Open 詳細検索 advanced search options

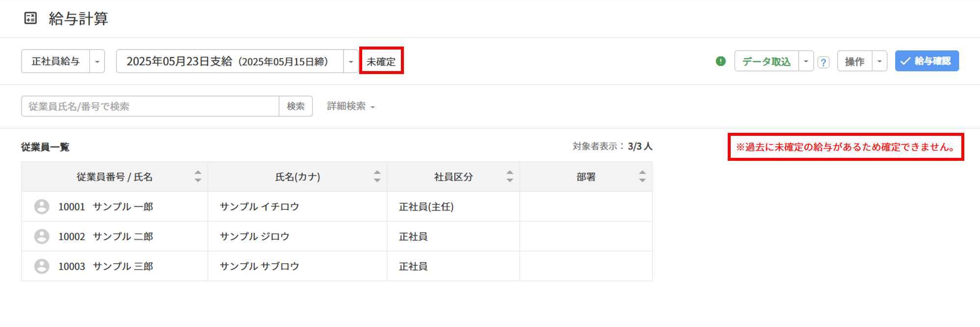pyautogui.click(x=350, y=106)
